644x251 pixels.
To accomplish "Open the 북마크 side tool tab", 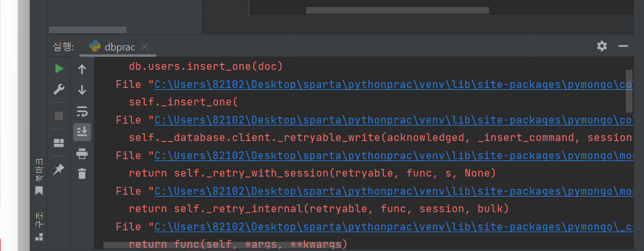I will coord(39,177).
